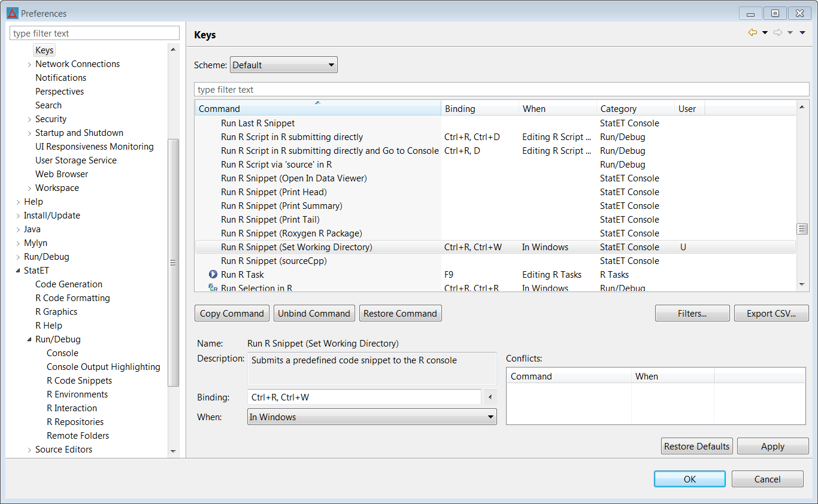Screen dimensions: 818x504
Task: Focus the preferences tree filter text field
Action: [x=95, y=34]
